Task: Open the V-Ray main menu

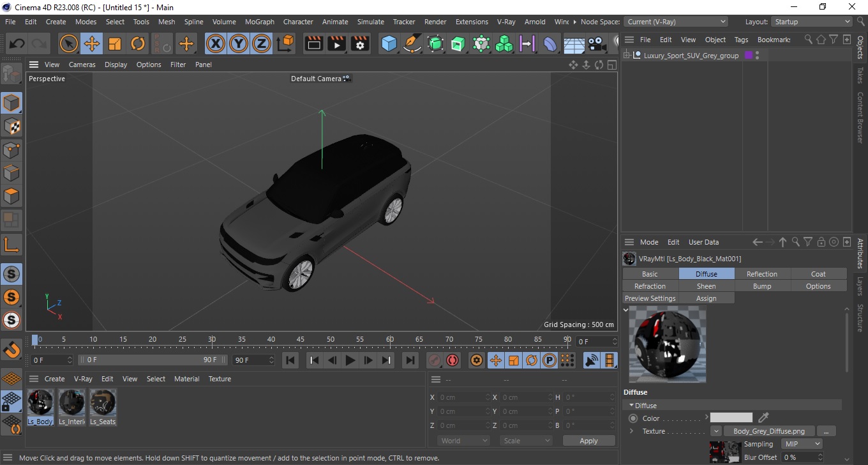Action: [x=505, y=22]
